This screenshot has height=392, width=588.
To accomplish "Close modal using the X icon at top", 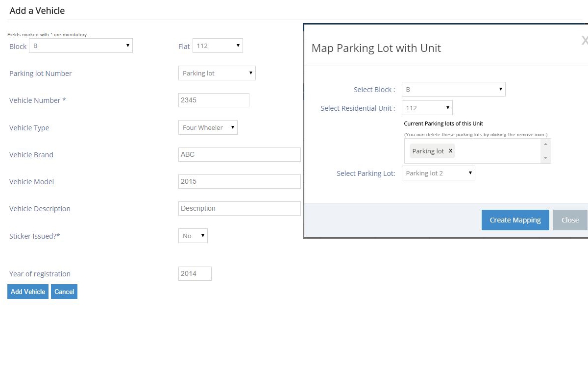I will pos(584,41).
